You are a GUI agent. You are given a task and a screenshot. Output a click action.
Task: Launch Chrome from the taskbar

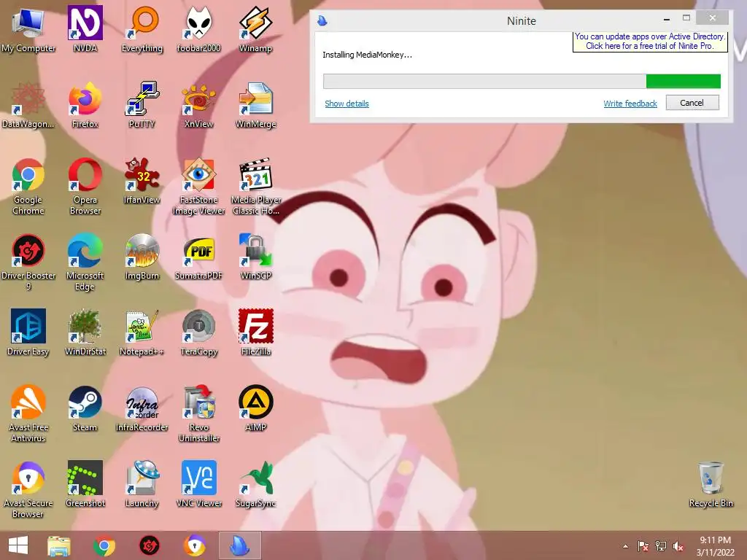[104, 545]
